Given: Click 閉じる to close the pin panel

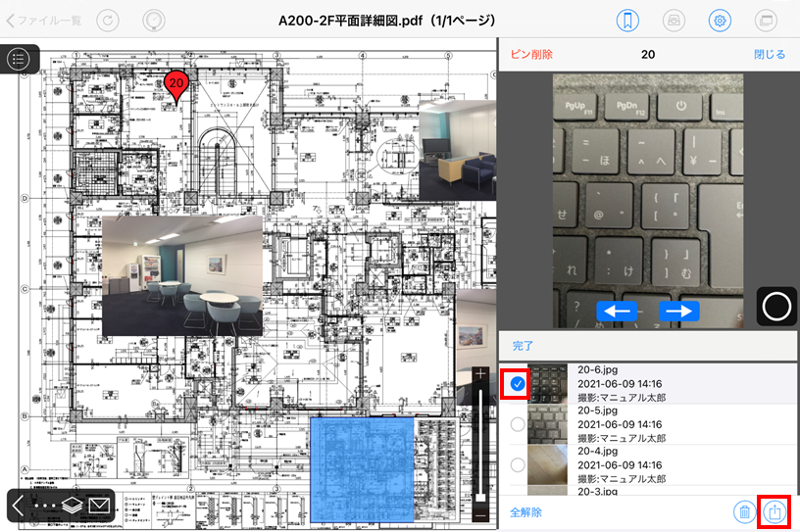Looking at the screenshot, I should 770,54.
